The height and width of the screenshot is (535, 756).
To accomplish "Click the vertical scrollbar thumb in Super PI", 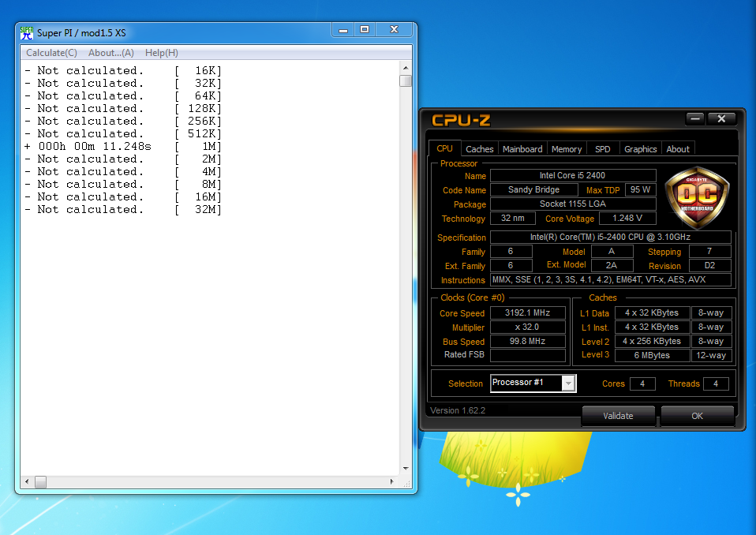I will pos(406,81).
